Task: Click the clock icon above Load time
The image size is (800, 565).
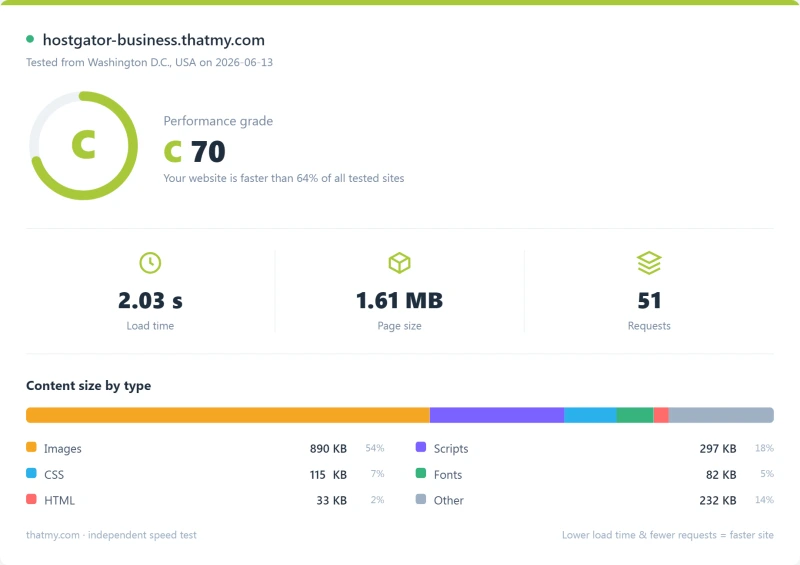Action: (x=150, y=263)
